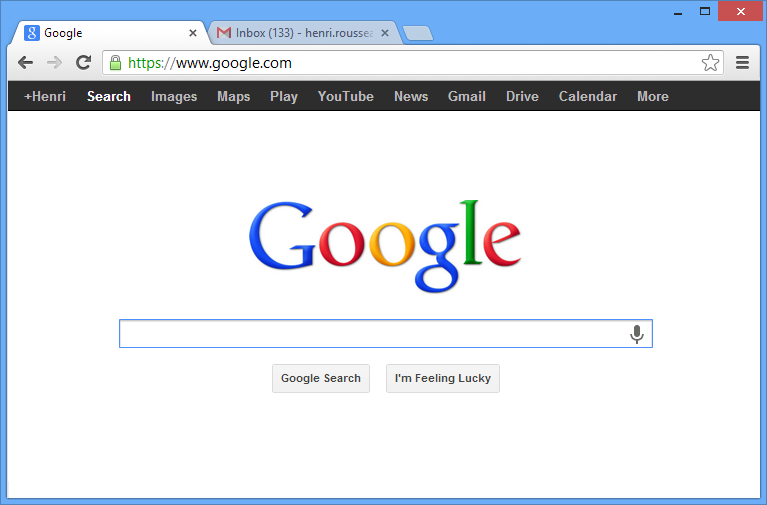Viewport: 767px width, 505px height.
Task: Click the forward navigation arrow
Action: tap(54, 63)
